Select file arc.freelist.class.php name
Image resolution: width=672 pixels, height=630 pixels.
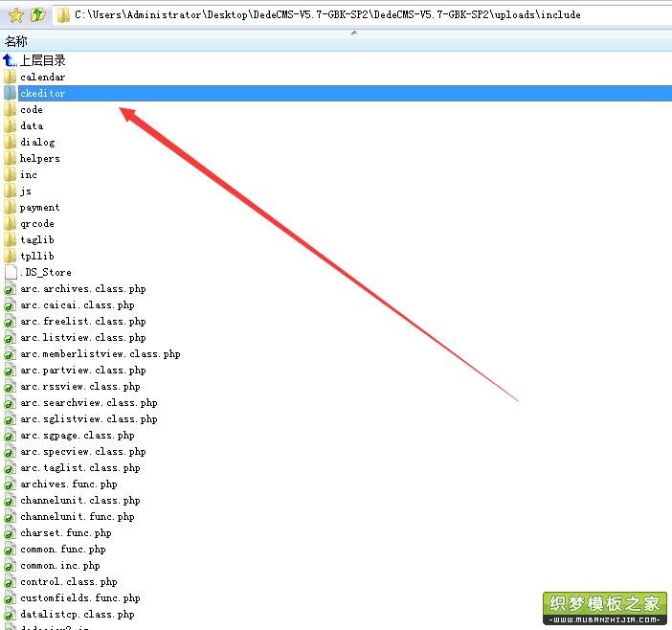click(82, 322)
